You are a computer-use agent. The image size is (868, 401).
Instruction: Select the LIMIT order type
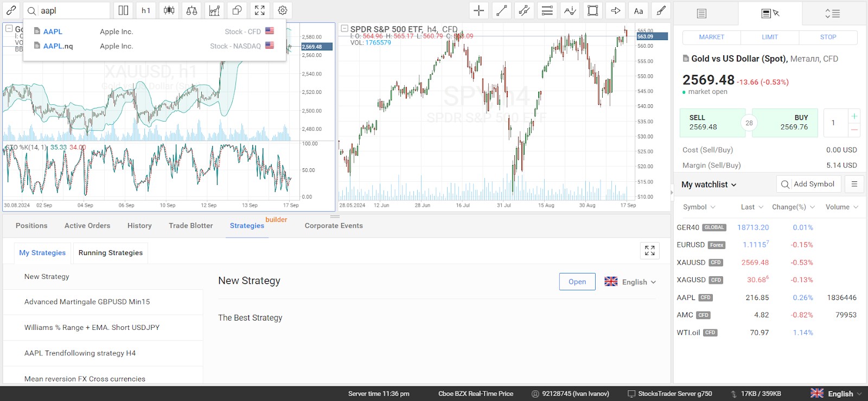tap(770, 37)
